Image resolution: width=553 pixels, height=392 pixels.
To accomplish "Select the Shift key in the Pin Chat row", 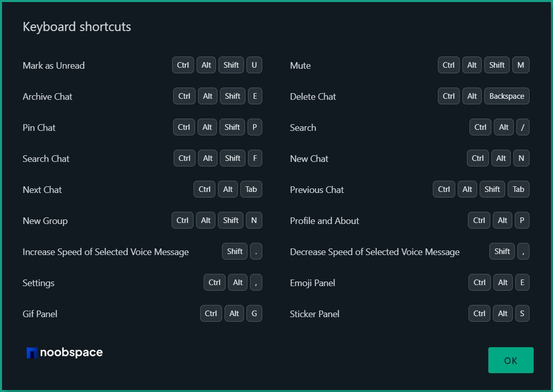I will point(232,127).
